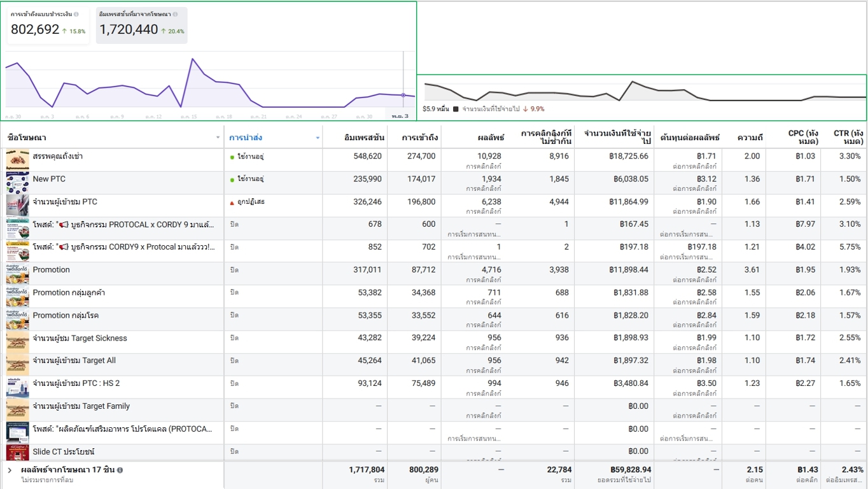The image size is (868, 489).
Task: Click the megaphone icon in PROTOCAL x CORDY 9 post
Action: coord(64,224)
